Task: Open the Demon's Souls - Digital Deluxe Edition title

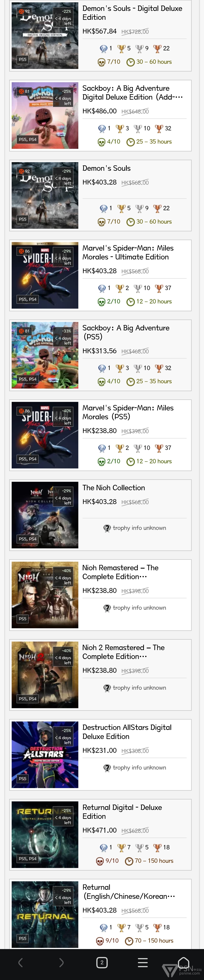Action: [132, 13]
